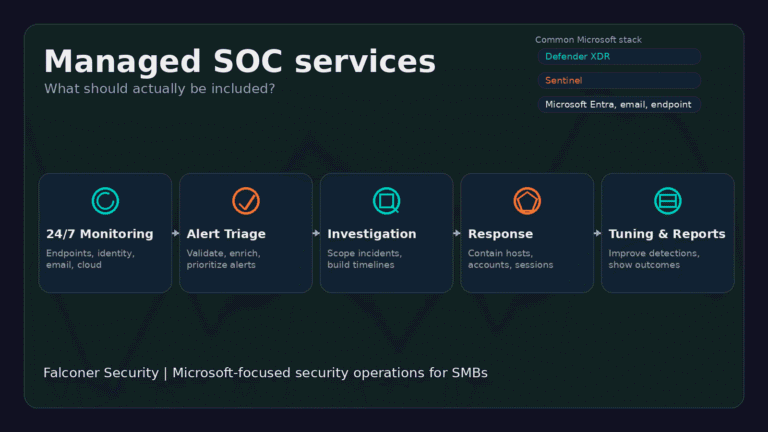Click the Tuning & Reports heading
This screenshot has width=768, height=432.
pos(667,234)
